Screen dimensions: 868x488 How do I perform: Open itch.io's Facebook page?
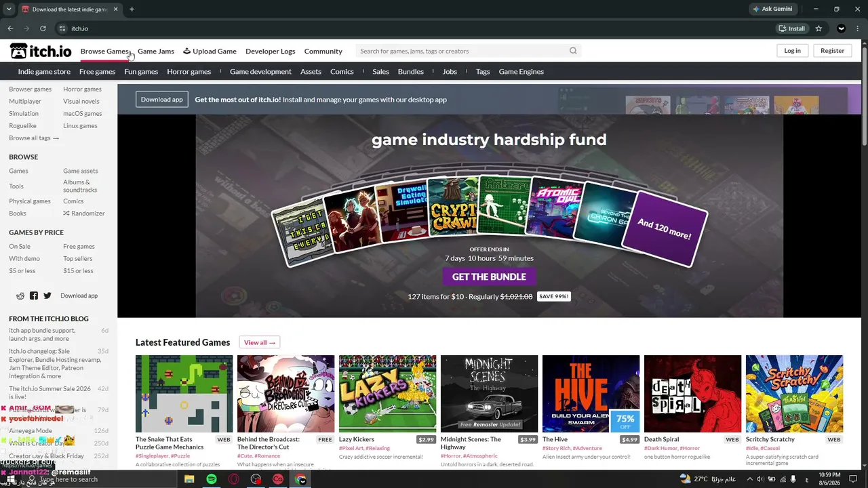click(34, 296)
